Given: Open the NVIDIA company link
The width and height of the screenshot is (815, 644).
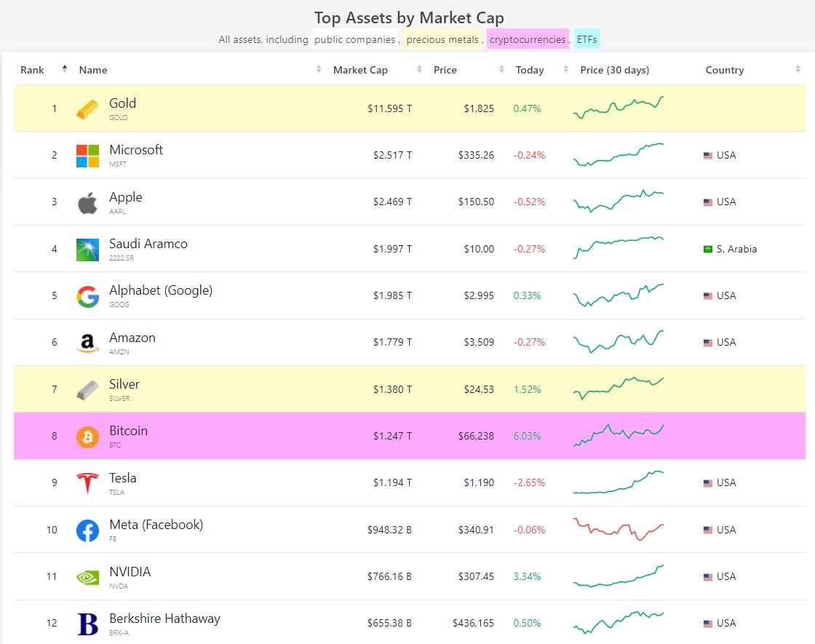Looking at the screenshot, I should click(x=130, y=572).
